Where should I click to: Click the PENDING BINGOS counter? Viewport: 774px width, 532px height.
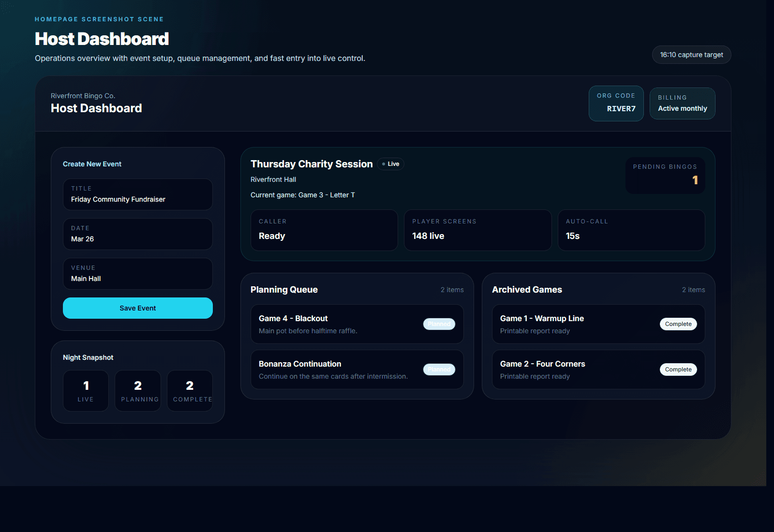(x=665, y=175)
